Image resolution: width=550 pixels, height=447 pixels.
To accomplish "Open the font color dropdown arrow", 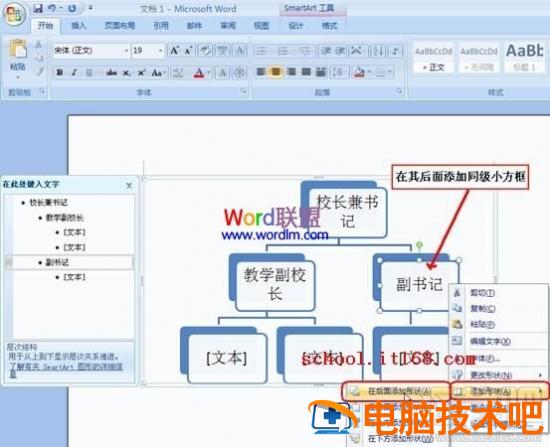I will point(209,73).
